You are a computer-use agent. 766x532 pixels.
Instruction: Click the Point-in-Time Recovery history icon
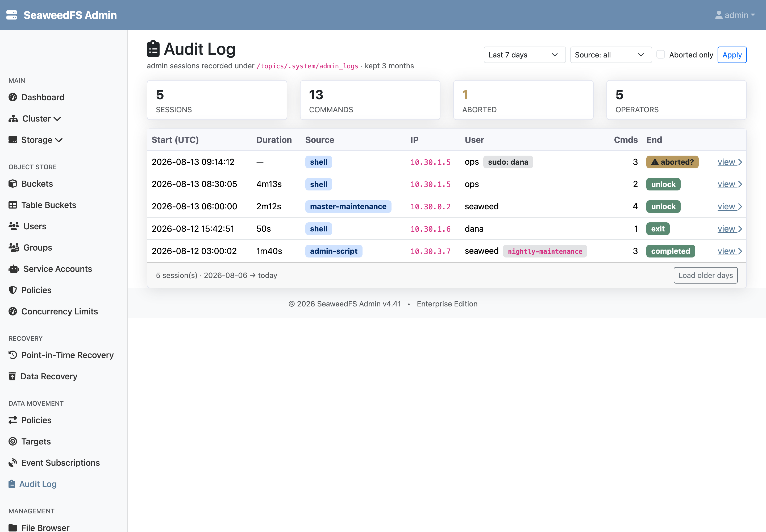pos(13,355)
